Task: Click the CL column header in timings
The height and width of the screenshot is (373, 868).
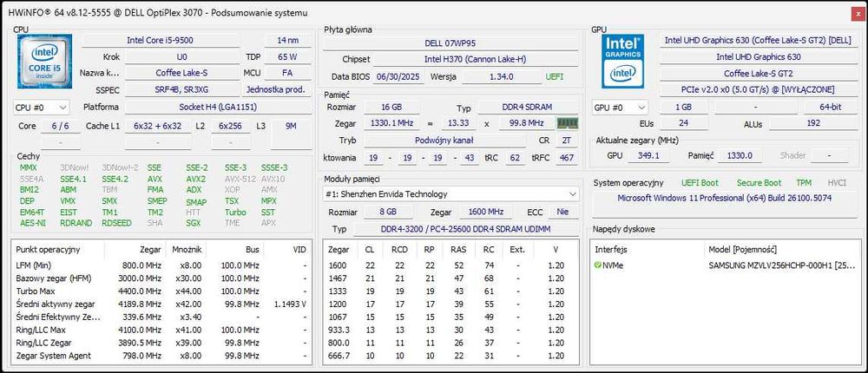Action: point(370,250)
